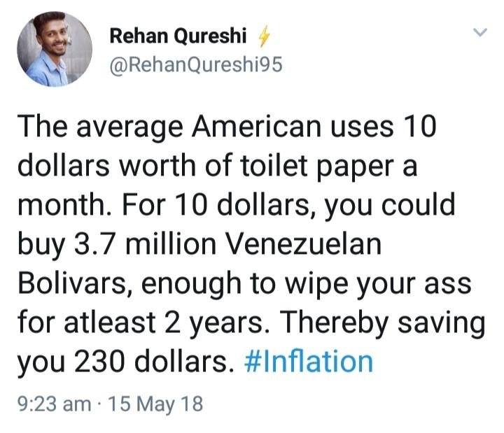The height and width of the screenshot is (433, 504).
Task: Click the text 3.7 million in tweet
Action: [146, 244]
